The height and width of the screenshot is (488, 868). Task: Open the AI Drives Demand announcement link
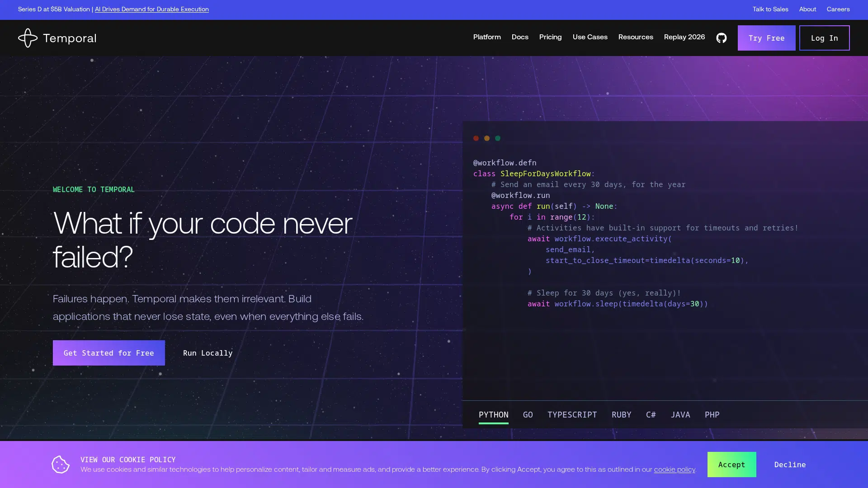click(151, 9)
